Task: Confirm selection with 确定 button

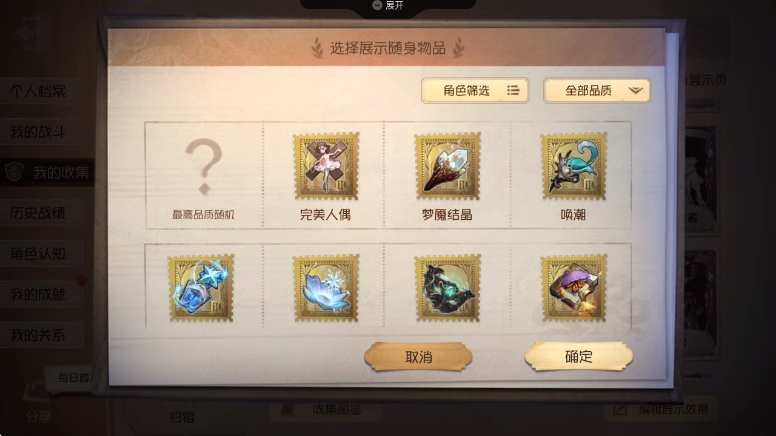Action: pos(579,356)
